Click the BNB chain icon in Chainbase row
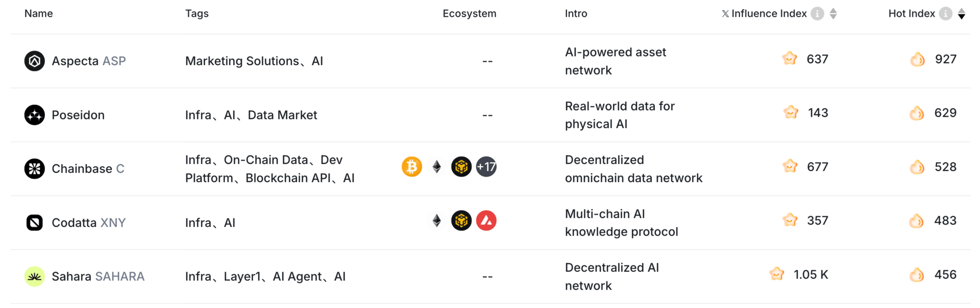 coord(461,167)
